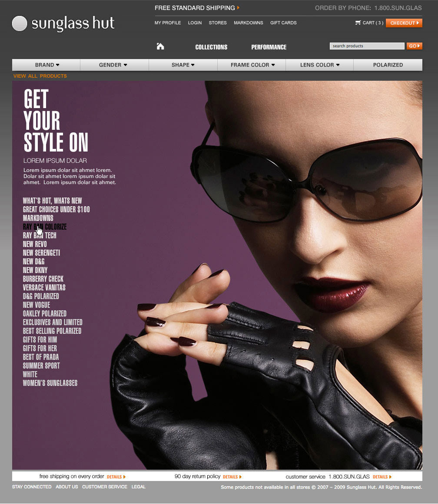Open the Best of Prada link
Screen dimensions: 438x504
tap(41, 357)
